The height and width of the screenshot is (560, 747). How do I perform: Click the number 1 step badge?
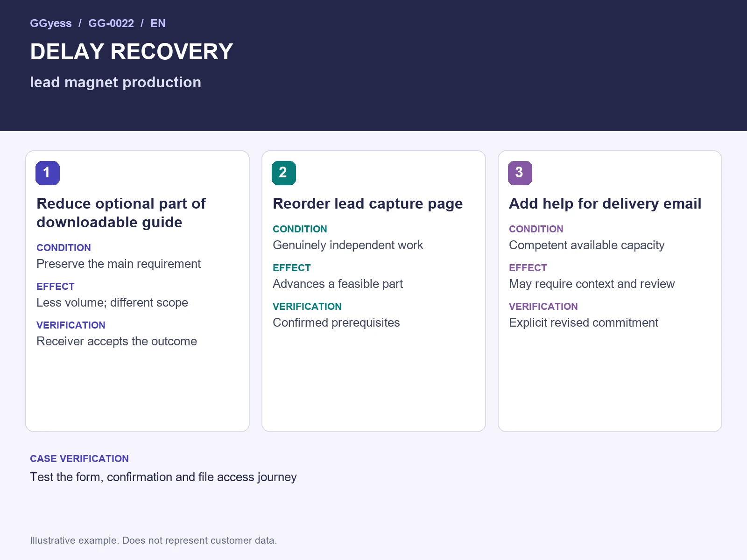coord(48,173)
